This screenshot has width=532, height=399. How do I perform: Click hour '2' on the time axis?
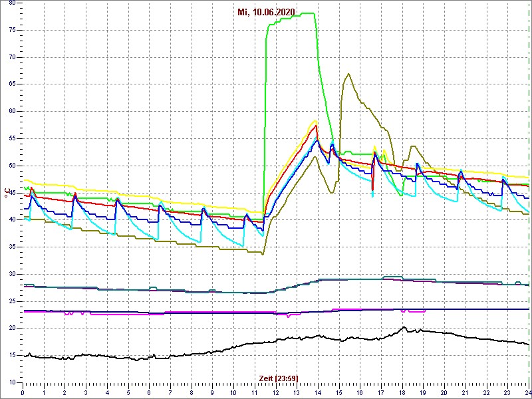point(65,393)
